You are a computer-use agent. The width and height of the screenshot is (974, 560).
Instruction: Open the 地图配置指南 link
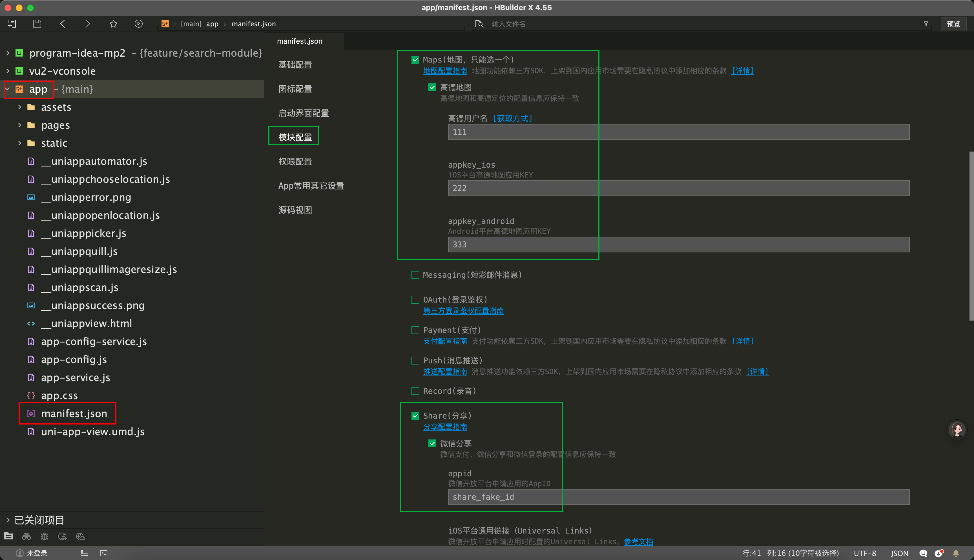(445, 71)
